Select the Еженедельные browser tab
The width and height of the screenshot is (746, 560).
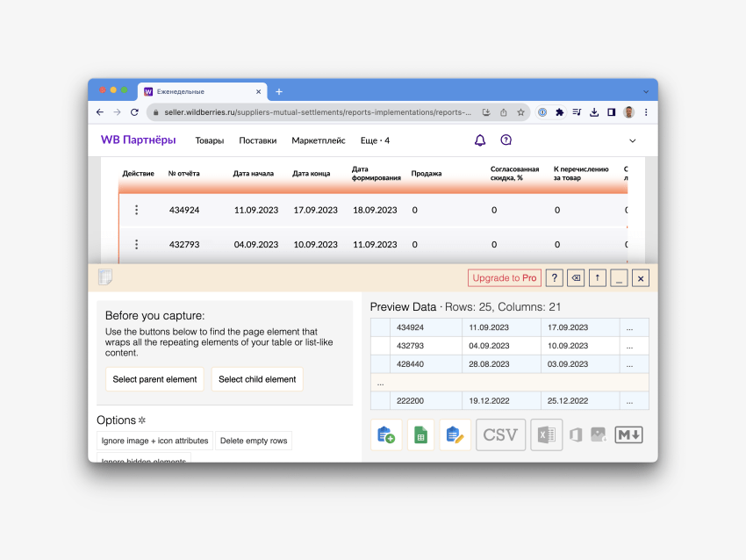click(x=202, y=91)
